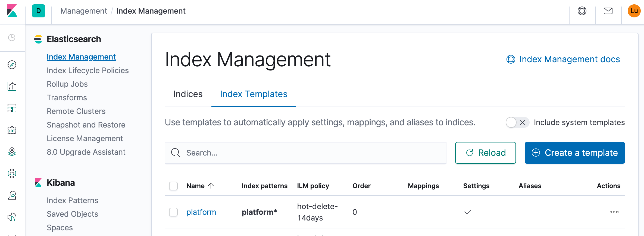Screen dimensions: 644x236
Task: Open the help lifebuoy icon in header
Action: 582,11
